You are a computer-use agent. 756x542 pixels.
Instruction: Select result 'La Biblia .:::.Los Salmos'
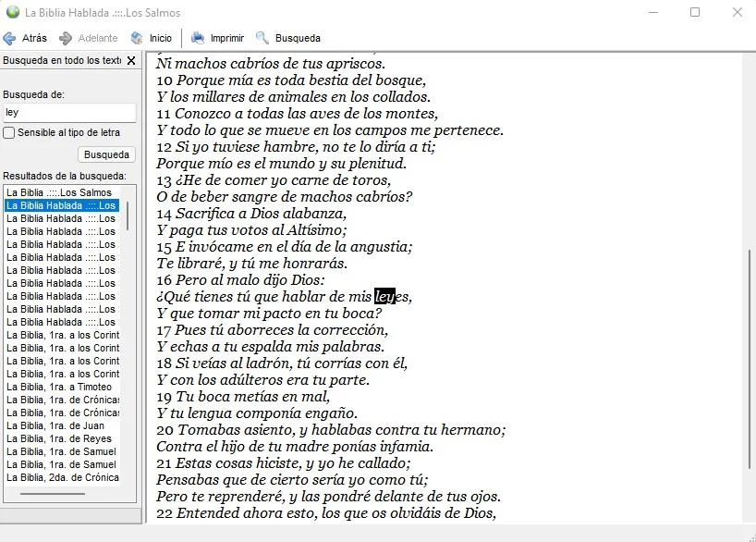point(59,192)
